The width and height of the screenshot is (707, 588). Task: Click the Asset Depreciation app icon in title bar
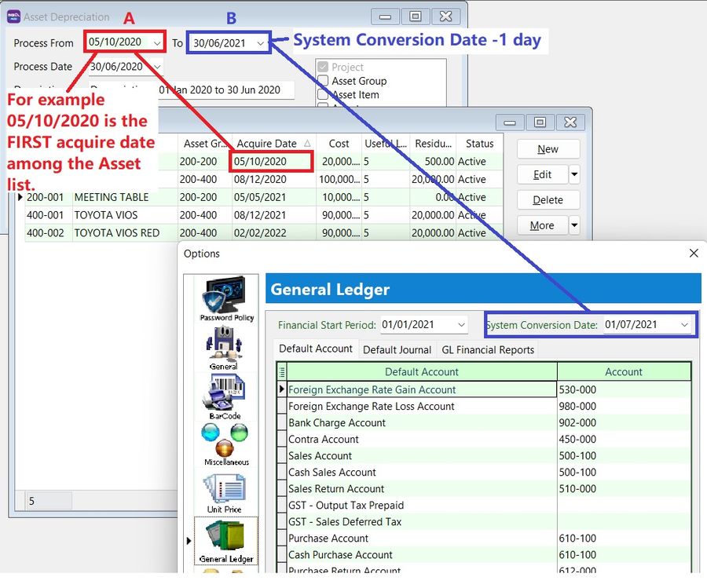pyautogui.click(x=13, y=16)
